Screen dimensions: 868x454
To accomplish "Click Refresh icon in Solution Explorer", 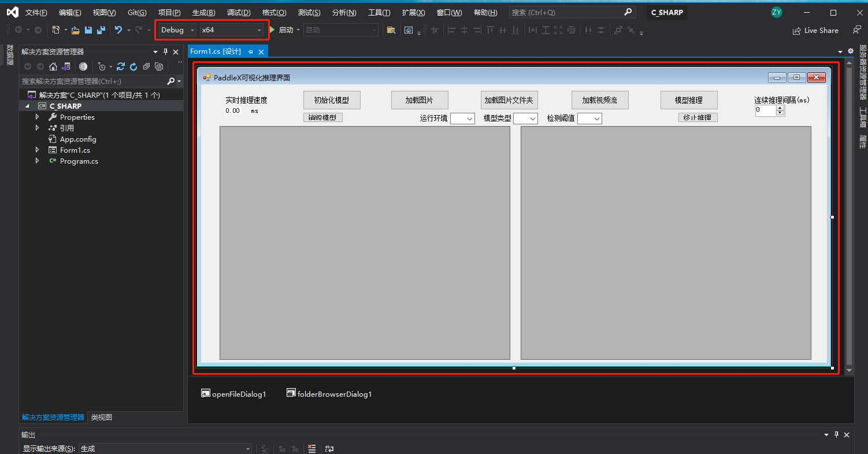I will coord(133,67).
